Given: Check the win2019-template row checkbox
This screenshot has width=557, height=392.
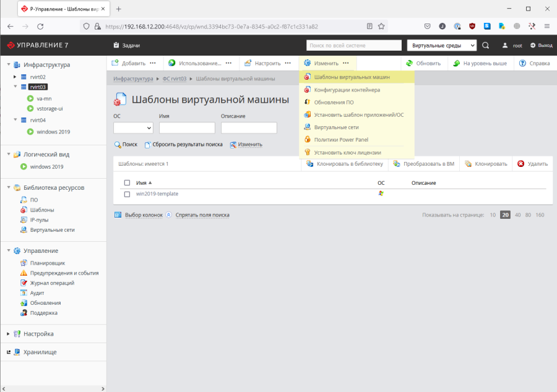Looking at the screenshot, I should pyautogui.click(x=127, y=194).
